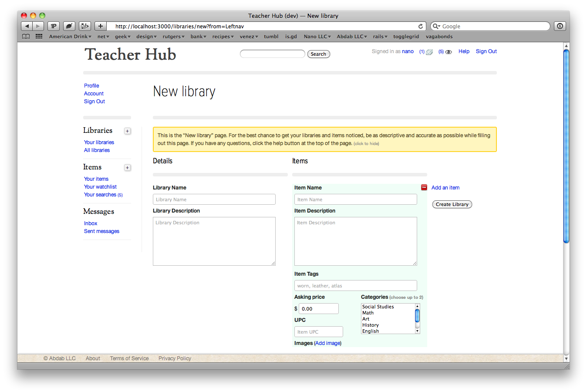Click the reload page icon

pos(421,26)
